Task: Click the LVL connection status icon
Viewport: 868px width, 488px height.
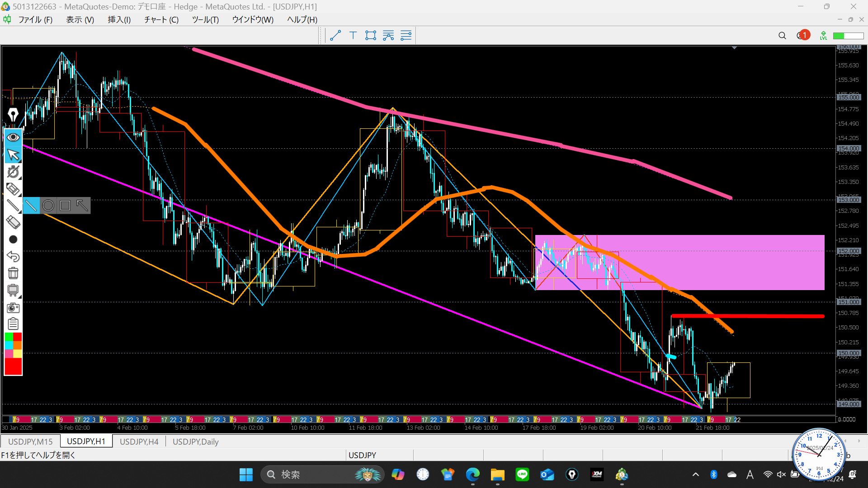Action: coord(823,36)
